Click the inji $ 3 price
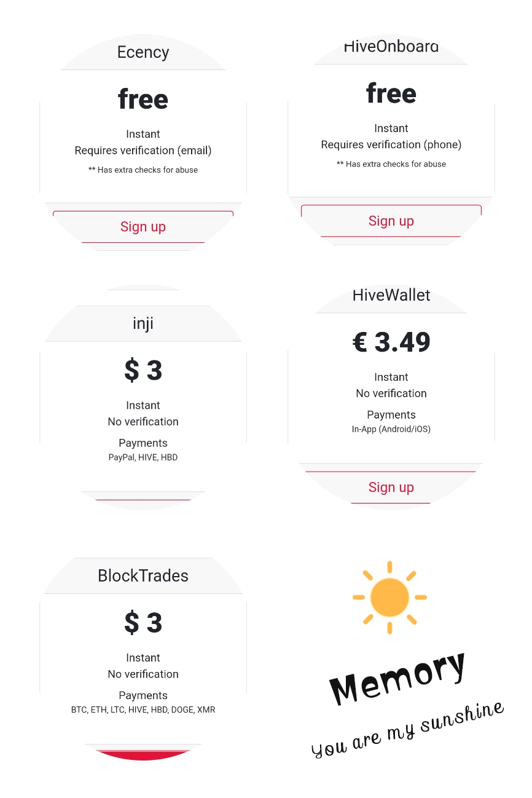532x798 pixels. click(x=143, y=371)
